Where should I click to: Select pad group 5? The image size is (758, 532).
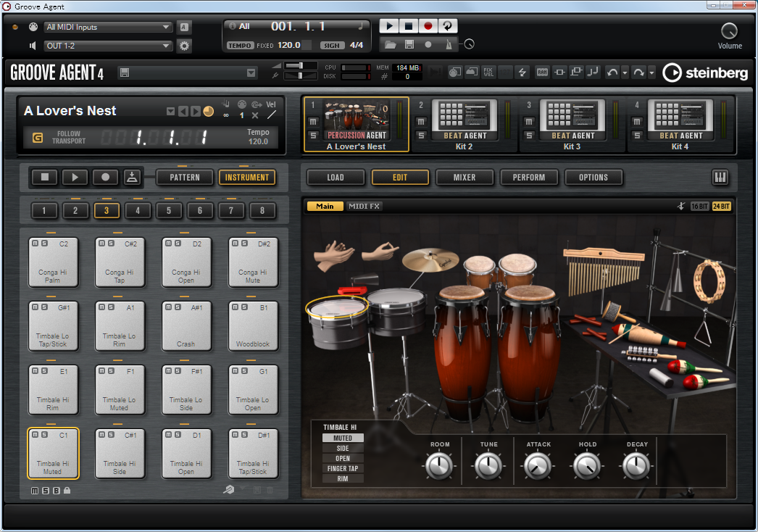click(169, 210)
